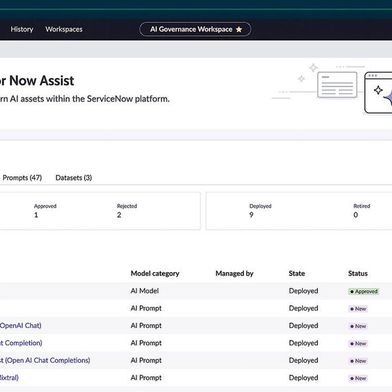Switch to the Datasets (3) tab
The width and height of the screenshot is (392, 392).
click(x=74, y=178)
